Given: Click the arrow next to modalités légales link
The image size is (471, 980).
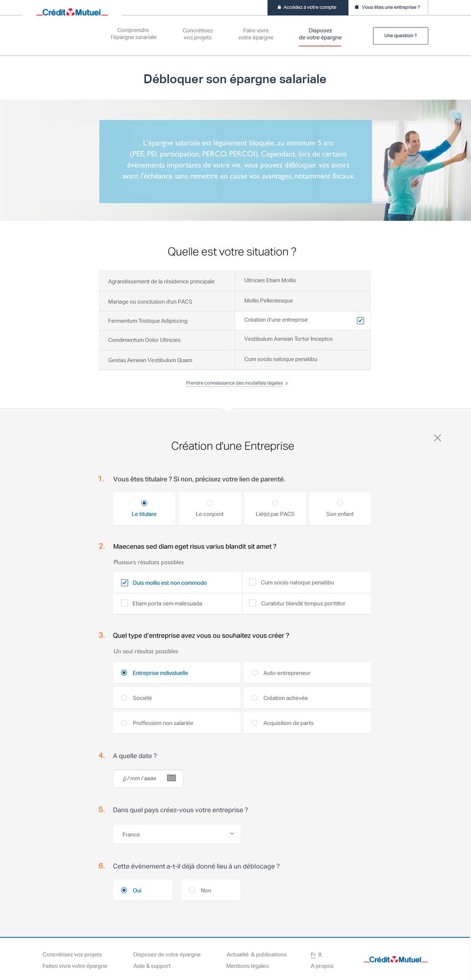Looking at the screenshot, I should point(287,383).
